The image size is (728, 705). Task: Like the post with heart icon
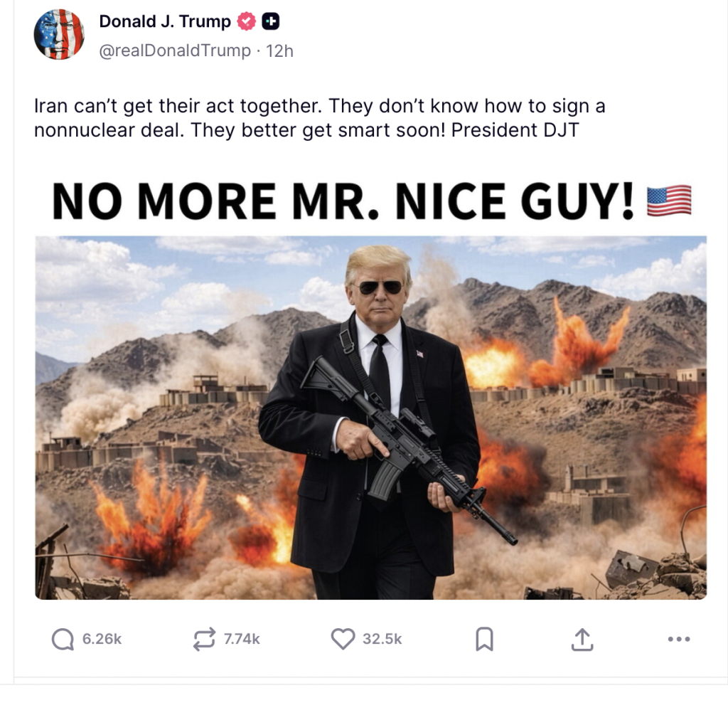[x=343, y=639]
